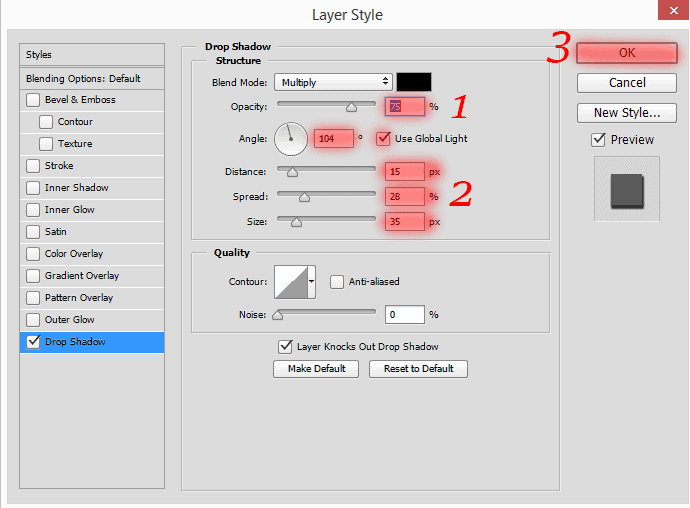
Task: Click the Noise slider handle
Action: (x=278, y=315)
